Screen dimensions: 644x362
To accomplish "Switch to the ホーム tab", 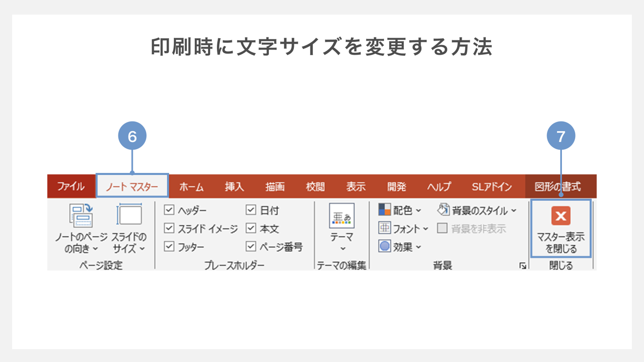I will point(191,186).
